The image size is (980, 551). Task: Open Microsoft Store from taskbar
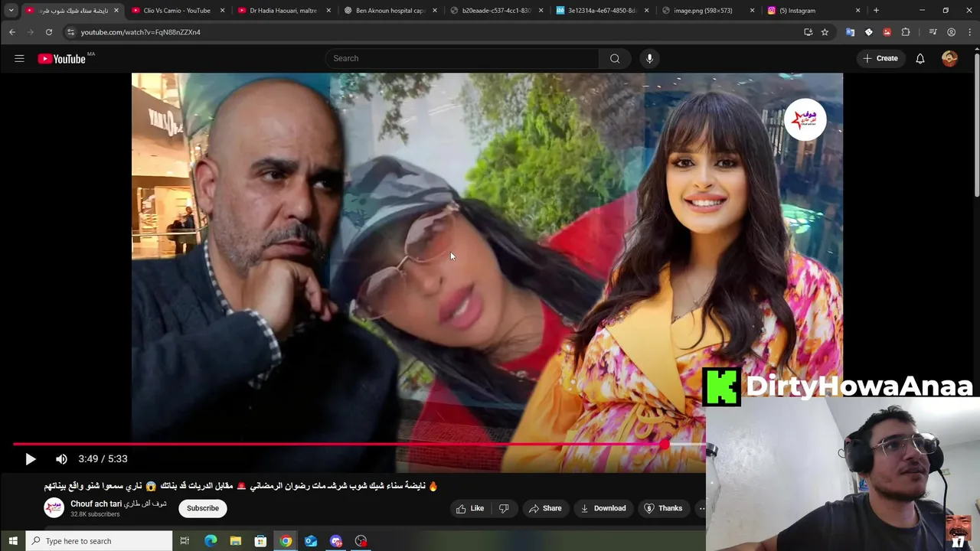click(x=260, y=541)
